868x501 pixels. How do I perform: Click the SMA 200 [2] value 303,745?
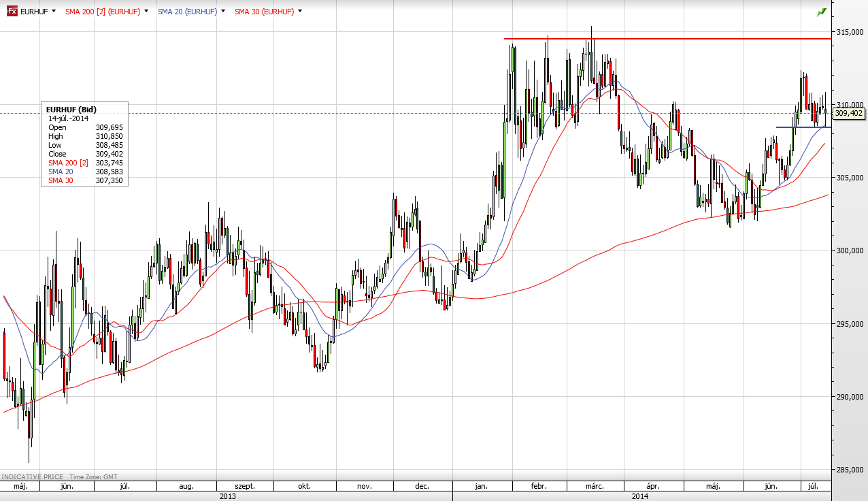click(x=110, y=163)
